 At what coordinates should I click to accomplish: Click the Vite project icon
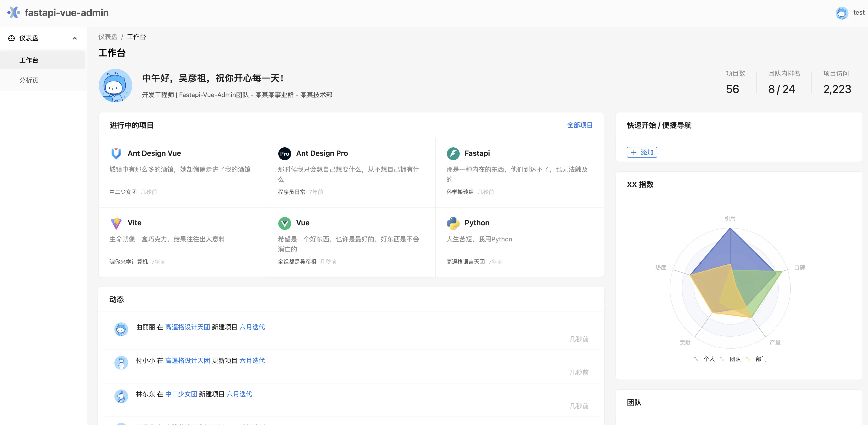point(116,223)
